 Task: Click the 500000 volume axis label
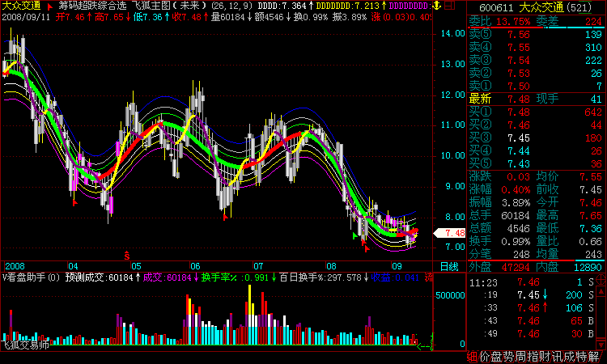pyautogui.click(x=450, y=295)
